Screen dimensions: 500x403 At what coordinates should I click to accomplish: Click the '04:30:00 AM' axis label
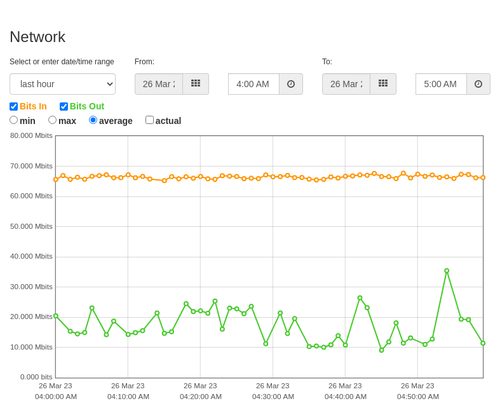(273, 397)
